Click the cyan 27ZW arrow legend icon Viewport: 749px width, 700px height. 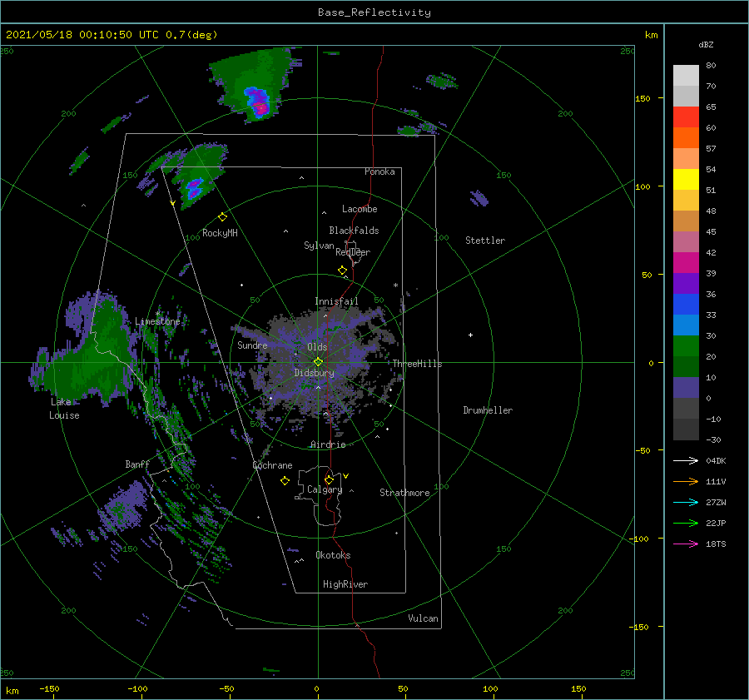686,502
